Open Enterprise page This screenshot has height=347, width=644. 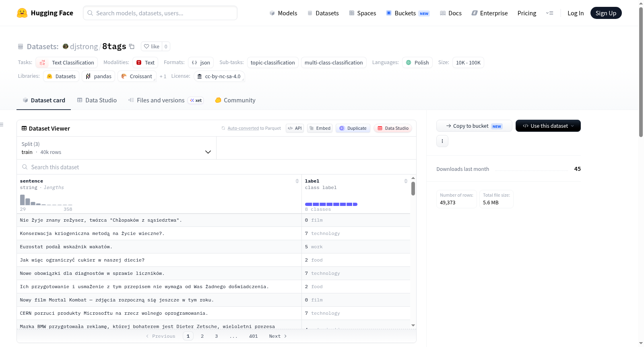[489, 13]
